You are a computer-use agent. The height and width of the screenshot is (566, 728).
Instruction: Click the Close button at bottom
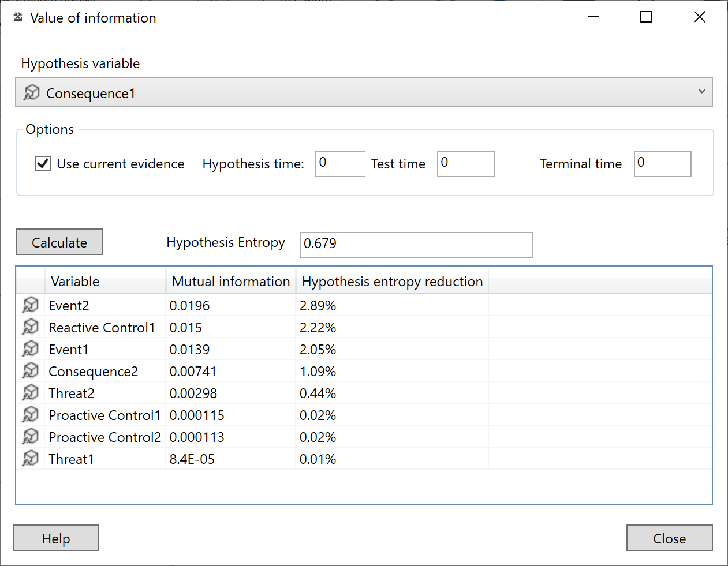point(669,538)
